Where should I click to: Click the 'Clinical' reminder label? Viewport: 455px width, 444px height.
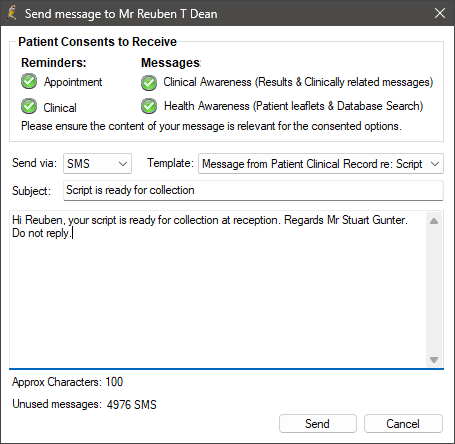tap(60, 108)
